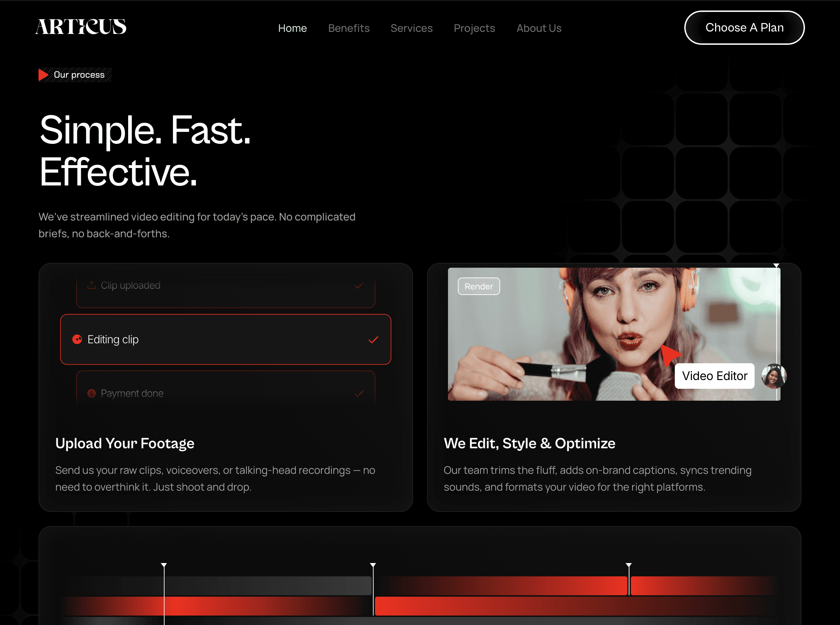Select the gray clip on the timeline
The image size is (840, 625).
[216, 586]
